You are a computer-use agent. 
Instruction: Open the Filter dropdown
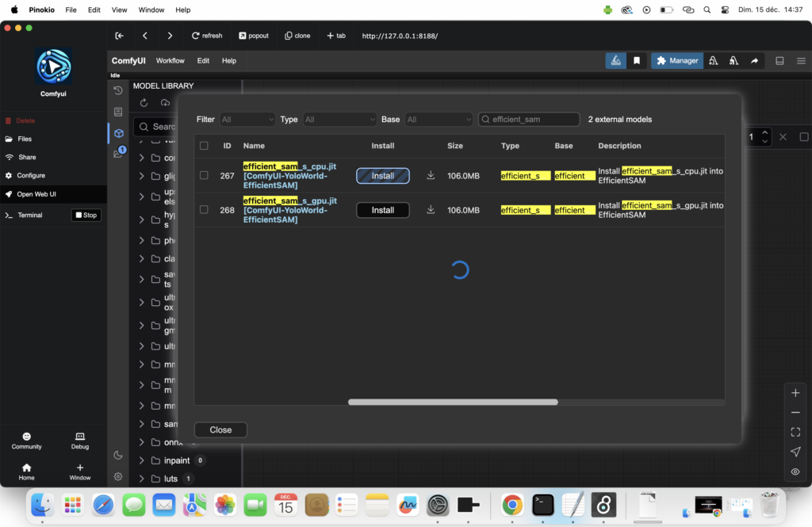[247, 120]
